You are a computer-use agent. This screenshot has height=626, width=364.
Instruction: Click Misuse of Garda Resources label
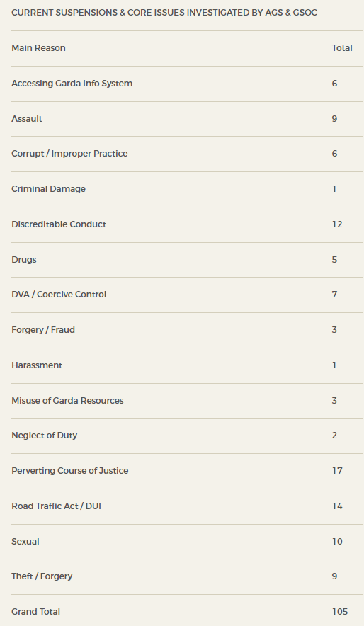click(x=67, y=400)
